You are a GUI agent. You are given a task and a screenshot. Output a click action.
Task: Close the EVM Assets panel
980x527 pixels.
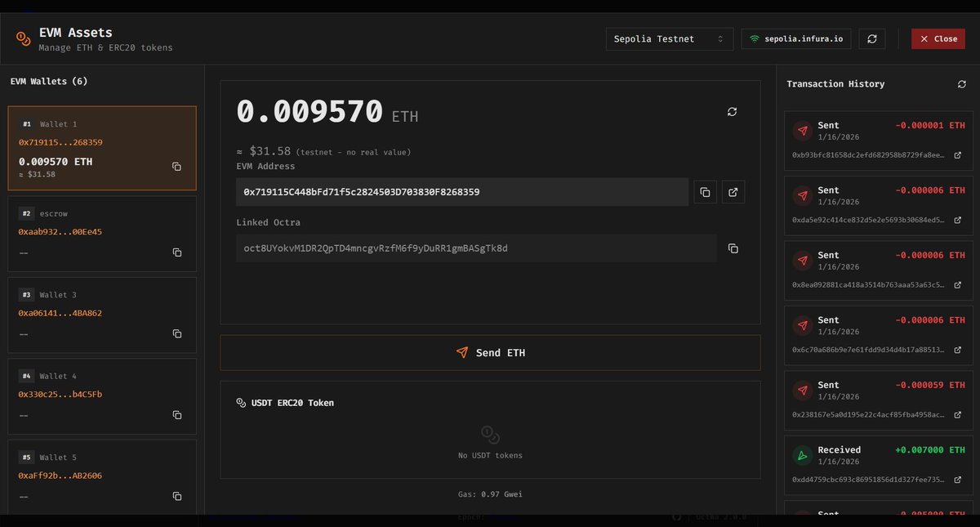pyautogui.click(x=938, y=38)
